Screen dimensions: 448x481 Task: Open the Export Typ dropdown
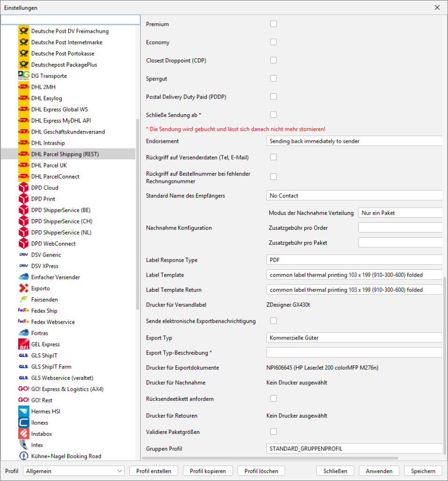point(354,338)
